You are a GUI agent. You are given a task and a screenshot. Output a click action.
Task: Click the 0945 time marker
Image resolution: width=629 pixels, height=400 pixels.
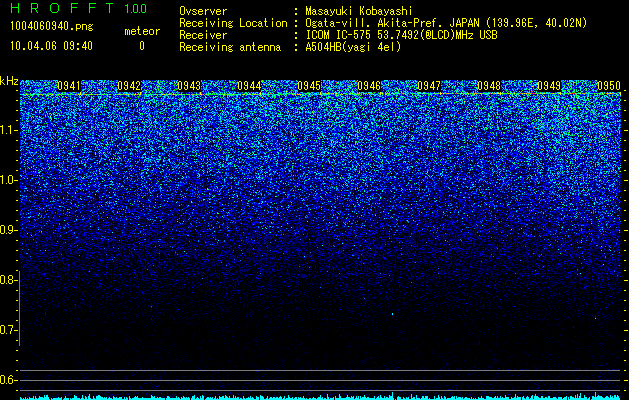coord(309,86)
